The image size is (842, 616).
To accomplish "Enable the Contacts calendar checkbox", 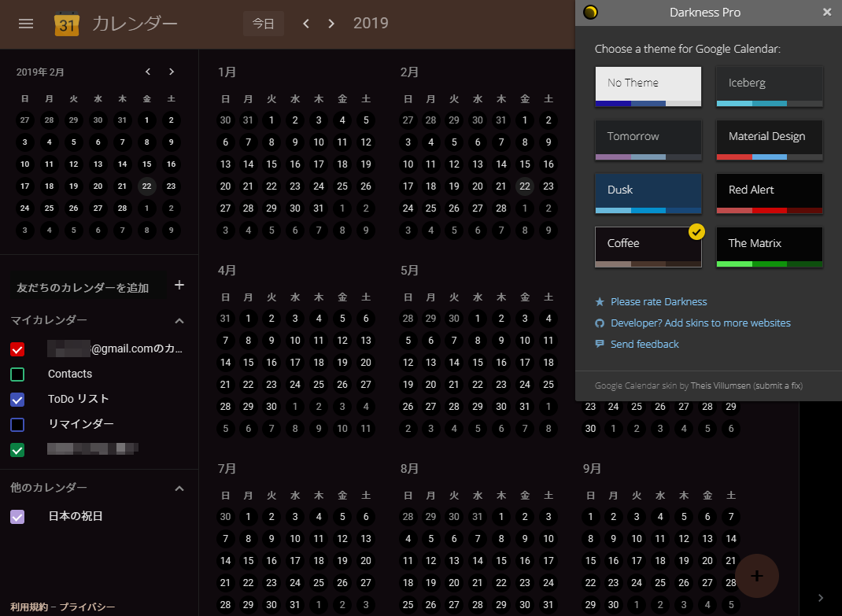I will [x=17, y=374].
